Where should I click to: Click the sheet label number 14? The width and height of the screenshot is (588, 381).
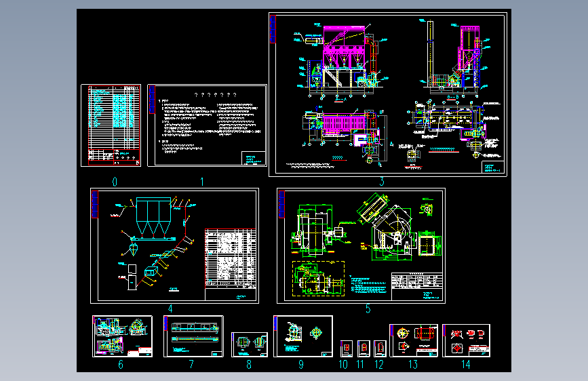pyautogui.click(x=466, y=365)
